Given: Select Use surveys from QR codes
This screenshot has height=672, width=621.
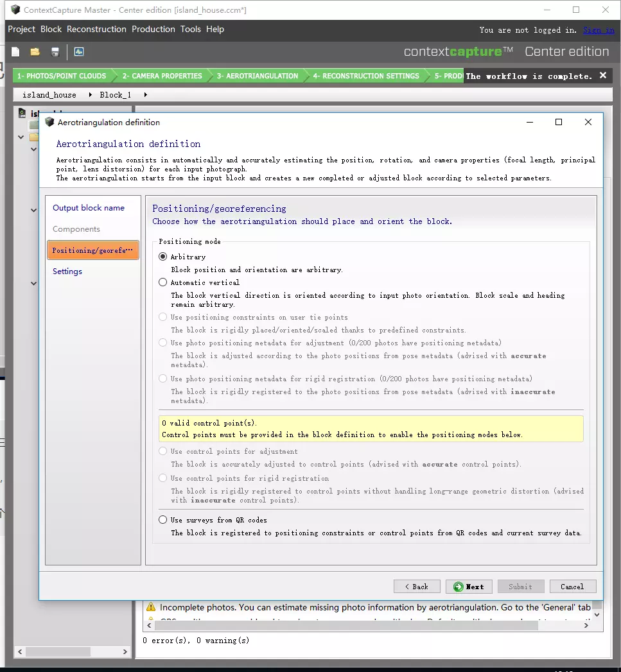Looking at the screenshot, I should [162, 519].
